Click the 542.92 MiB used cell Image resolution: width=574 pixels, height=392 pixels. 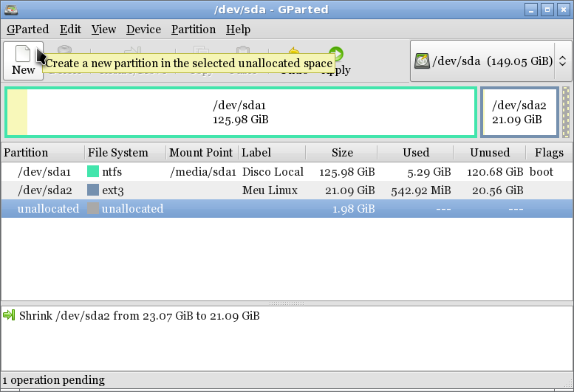(421, 190)
